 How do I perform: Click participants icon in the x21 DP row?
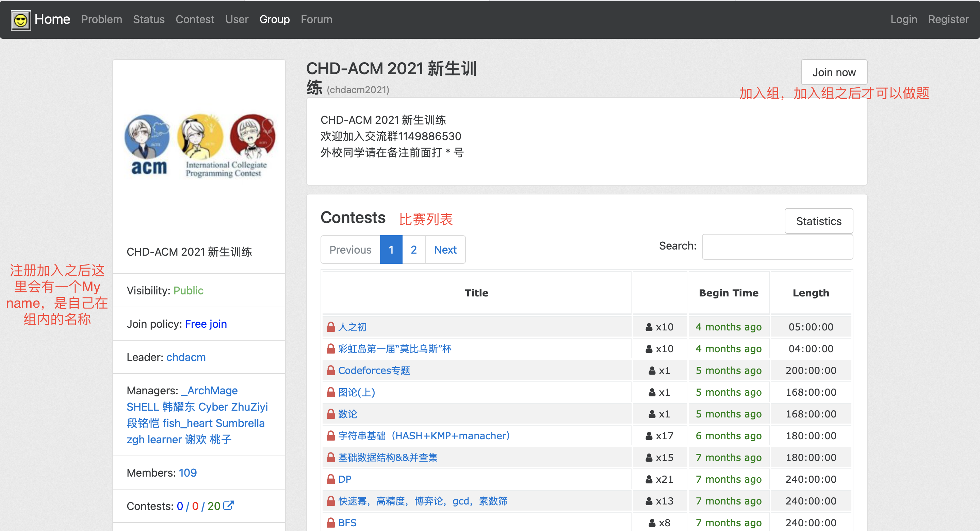pyautogui.click(x=649, y=479)
